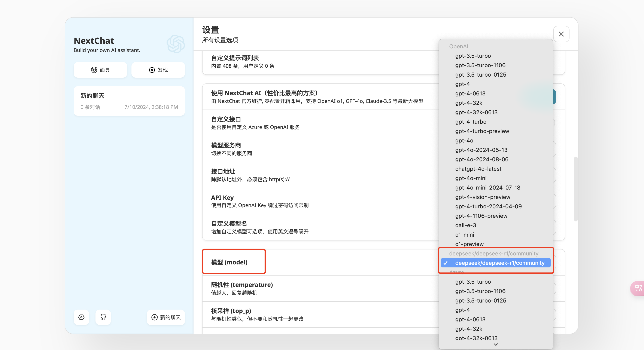This screenshot has width=644, height=350.
Task: Select gpt-4o-mini model
Action: [x=496, y=178]
